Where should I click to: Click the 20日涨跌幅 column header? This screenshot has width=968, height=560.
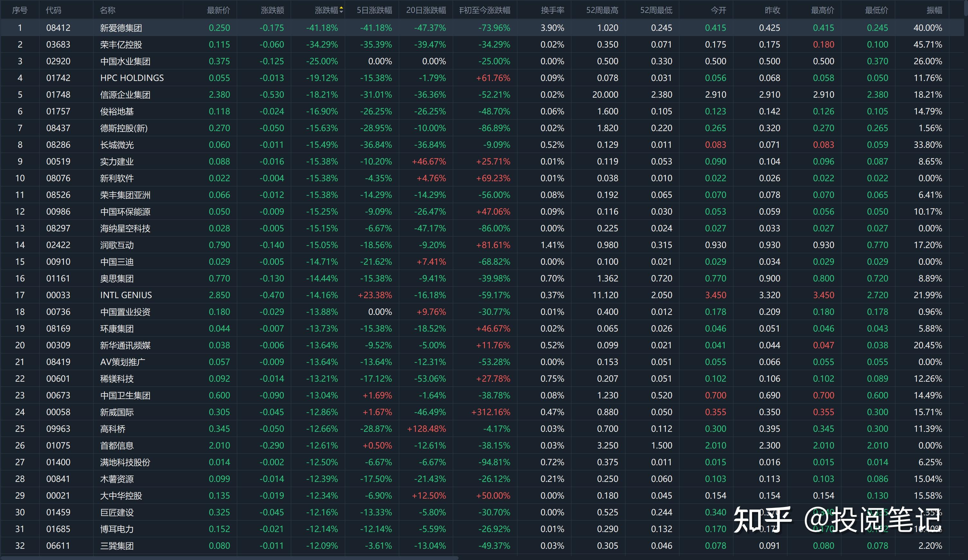click(x=426, y=10)
